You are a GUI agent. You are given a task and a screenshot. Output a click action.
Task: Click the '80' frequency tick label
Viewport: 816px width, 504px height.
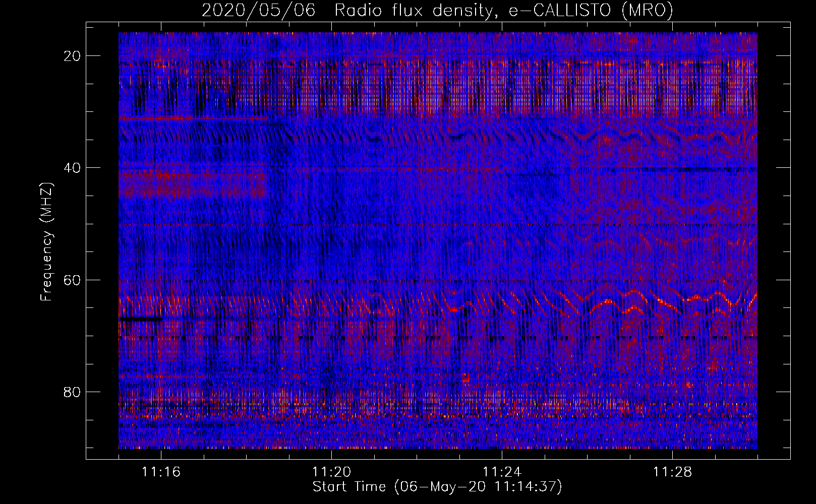coord(73,392)
